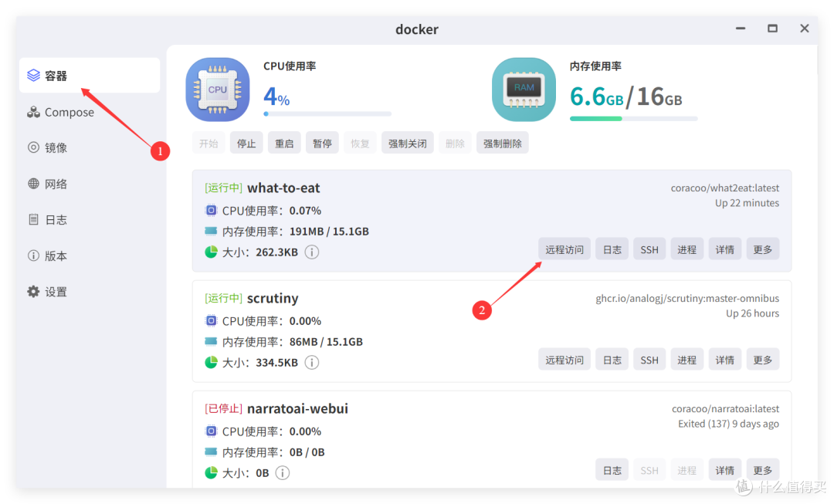Click the 删除 delete button

[455, 143]
